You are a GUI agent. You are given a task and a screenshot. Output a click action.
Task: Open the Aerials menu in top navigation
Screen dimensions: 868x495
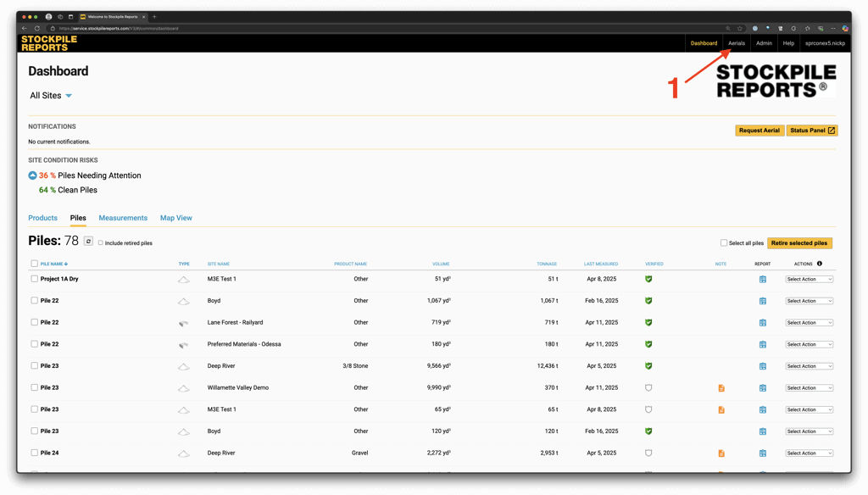[736, 43]
